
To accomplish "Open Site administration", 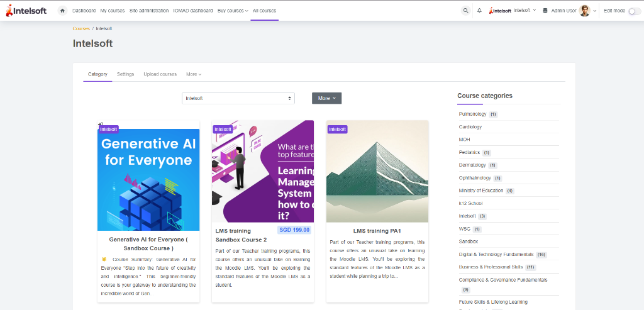I will [148, 11].
